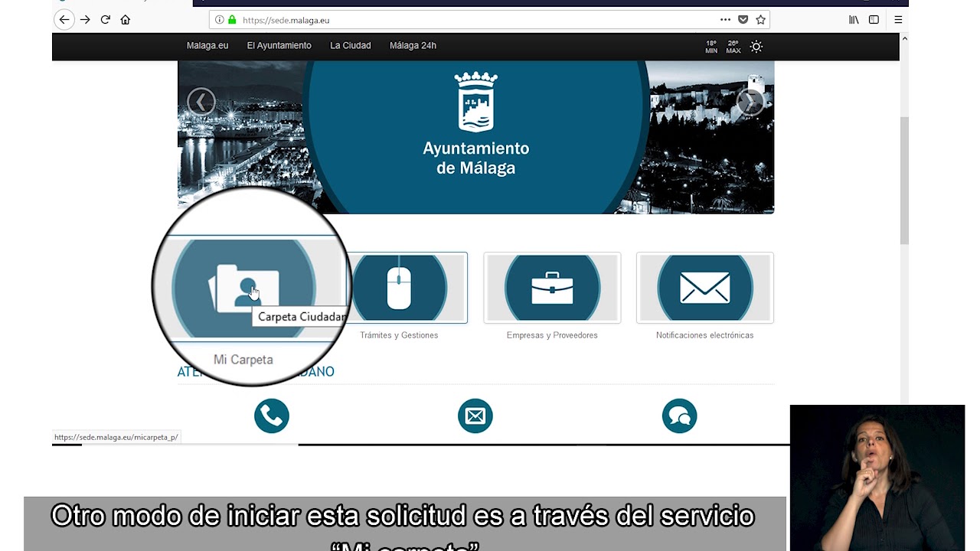Viewport: 980px width, 551px height.
Task: Bookmark this page with the star icon
Action: (x=760, y=20)
